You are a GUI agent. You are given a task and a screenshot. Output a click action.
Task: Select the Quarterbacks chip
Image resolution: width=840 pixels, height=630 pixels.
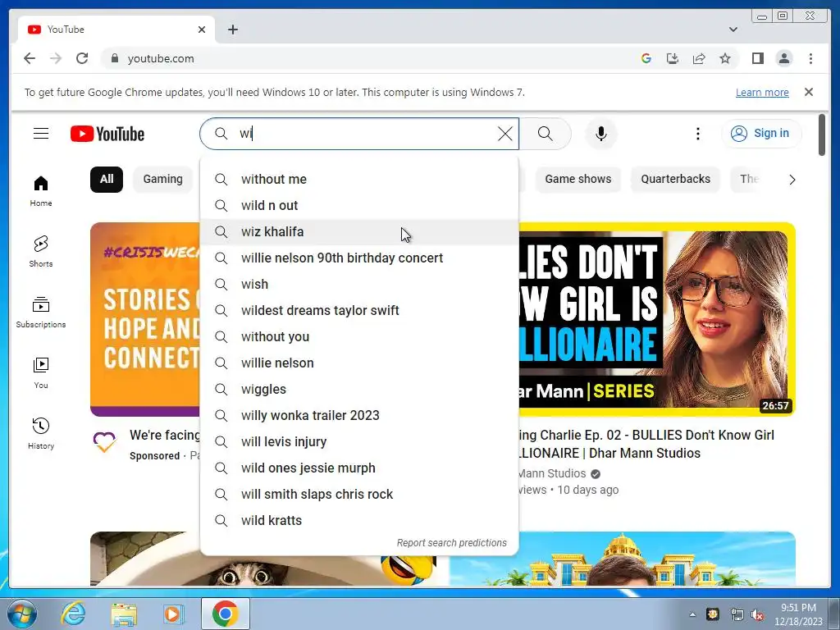pos(676,179)
